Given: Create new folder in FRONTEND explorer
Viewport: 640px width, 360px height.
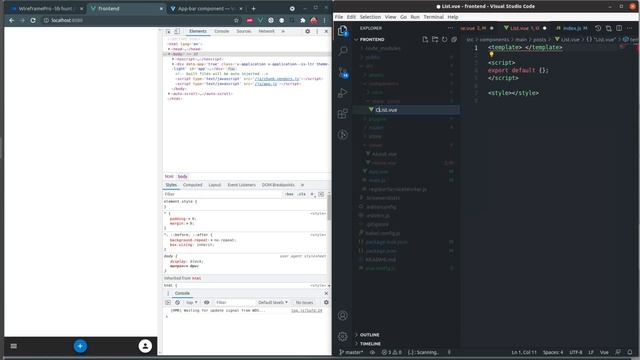Looking at the screenshot, I should 435,40.
